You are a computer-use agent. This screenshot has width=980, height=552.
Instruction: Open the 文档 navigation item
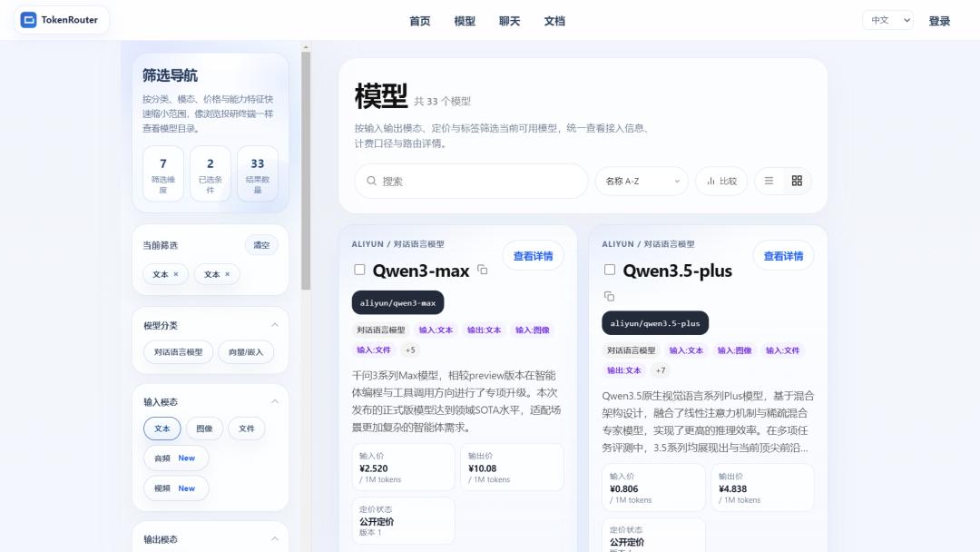554,21
